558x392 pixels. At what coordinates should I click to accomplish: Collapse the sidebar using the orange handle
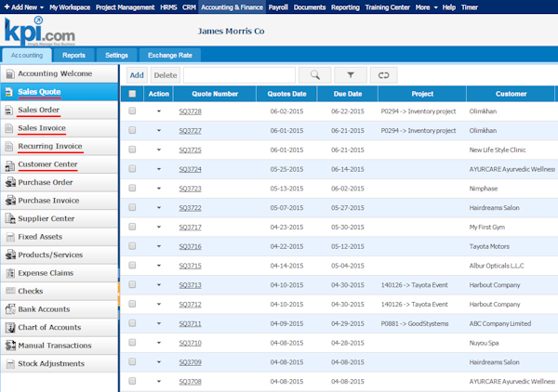point(119,294)
